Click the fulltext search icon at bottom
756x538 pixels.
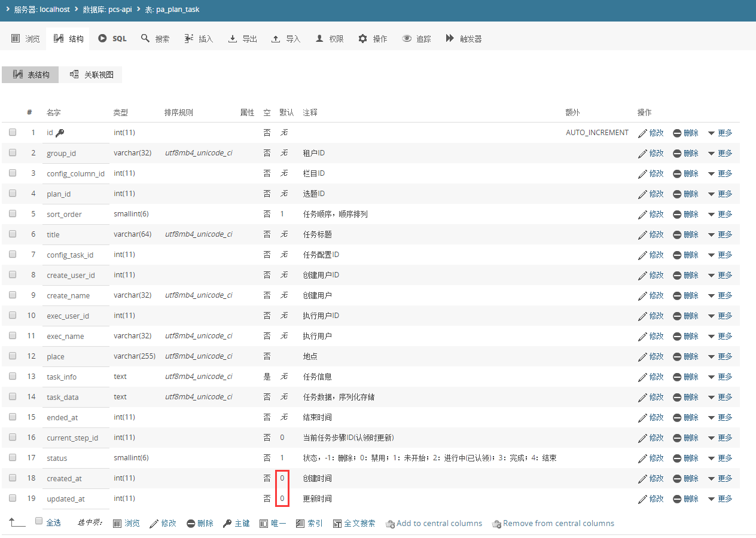pos(337,524)
